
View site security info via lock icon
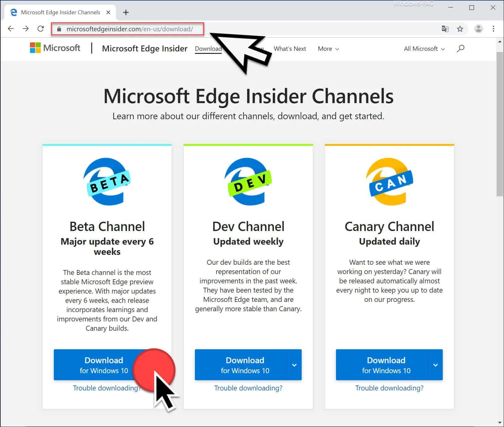(59, 29)
